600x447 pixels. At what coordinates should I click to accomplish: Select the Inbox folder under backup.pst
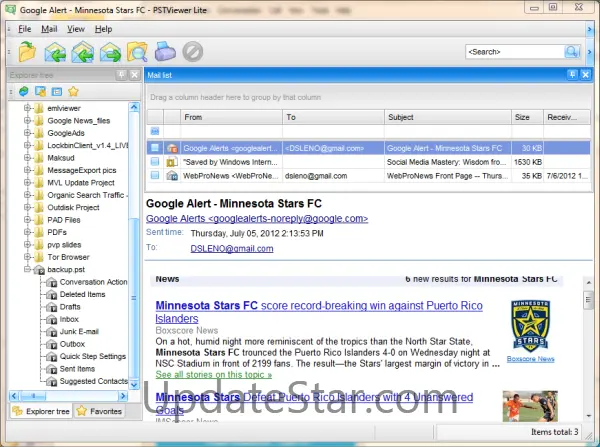tap(69, 319)
